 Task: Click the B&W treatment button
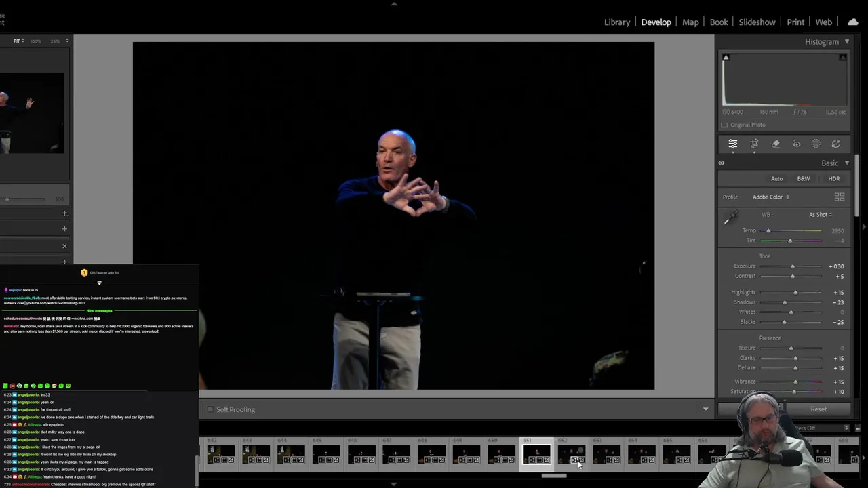click(803, 179)
